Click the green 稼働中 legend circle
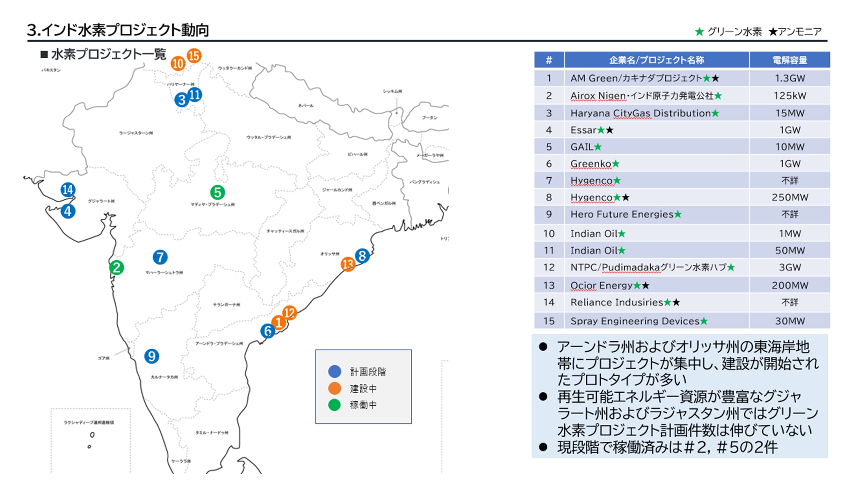This screenshot has height=503, width=868. (x=335, y=405)
